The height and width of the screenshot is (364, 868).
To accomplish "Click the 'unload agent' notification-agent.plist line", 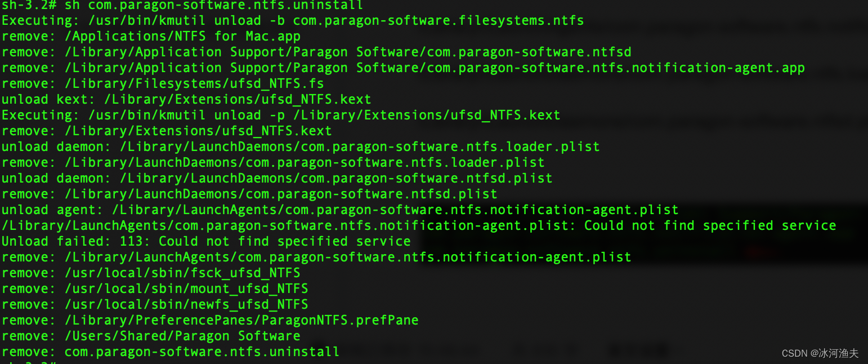I will [x=339, y=210].
